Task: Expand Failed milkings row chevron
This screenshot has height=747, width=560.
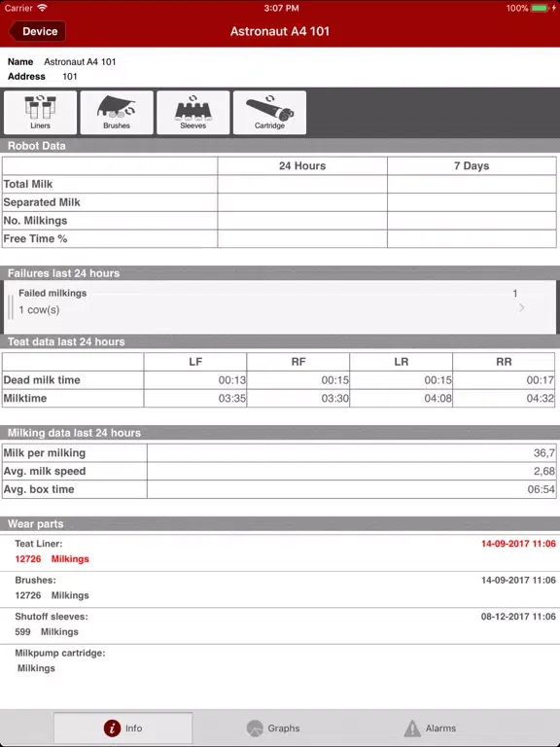Action: [521, 307]
